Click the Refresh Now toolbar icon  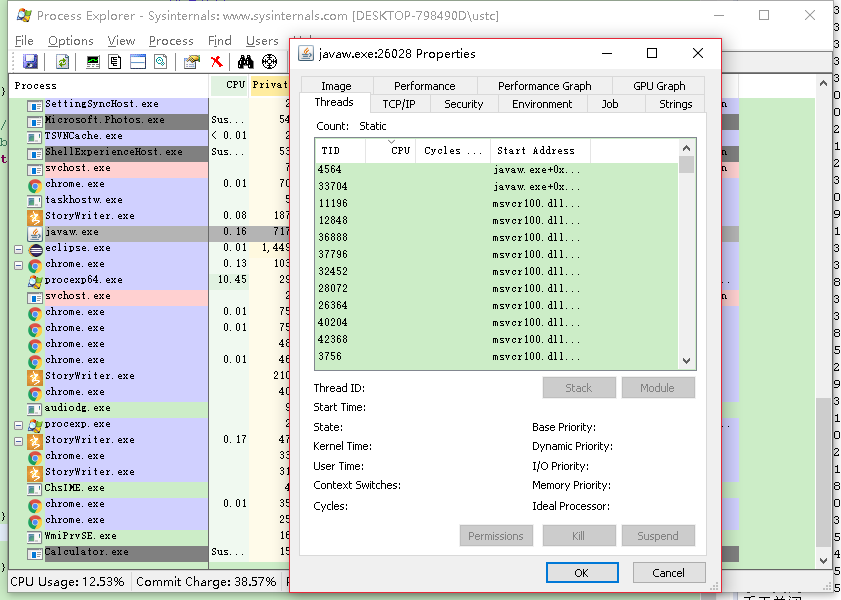click(x=62, y=62)
